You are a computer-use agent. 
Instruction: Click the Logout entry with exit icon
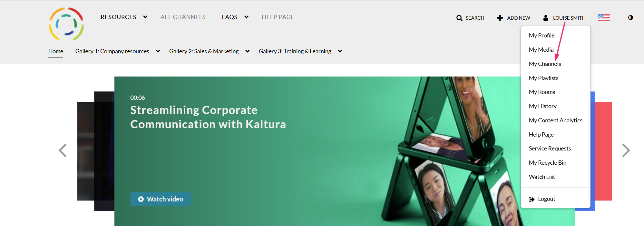pyautogui.click(x=542, y=199)
